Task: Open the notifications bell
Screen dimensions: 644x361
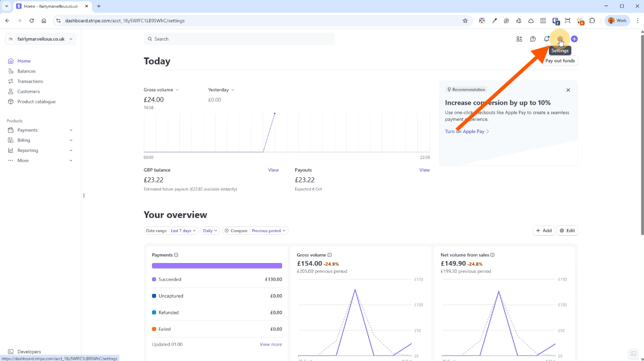Action: [x=546, y=39]
